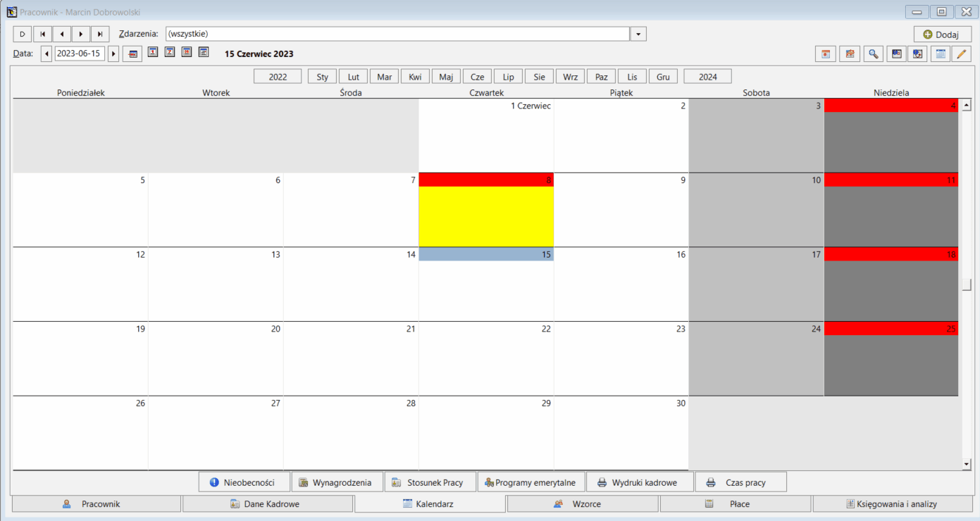This screenshot has height=521, width=980.
Task: Select month Maj
Action: (x=446, y=77)
